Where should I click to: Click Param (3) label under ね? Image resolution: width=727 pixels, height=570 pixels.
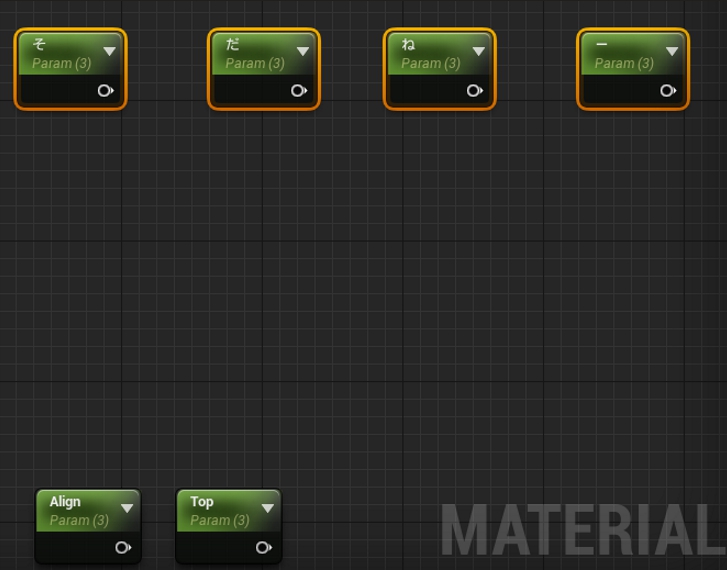431,63
